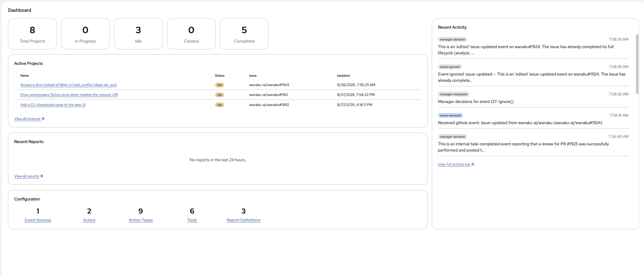Image resolution: width=644 pixels, height=276 pixels.
Task: Click issue cell wanaku-ai/wanaku#1924
Action: tap(269, 85)
